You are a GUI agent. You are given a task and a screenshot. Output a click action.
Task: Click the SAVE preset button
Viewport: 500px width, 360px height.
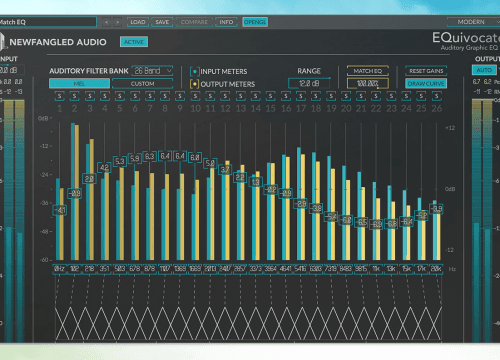162,22
